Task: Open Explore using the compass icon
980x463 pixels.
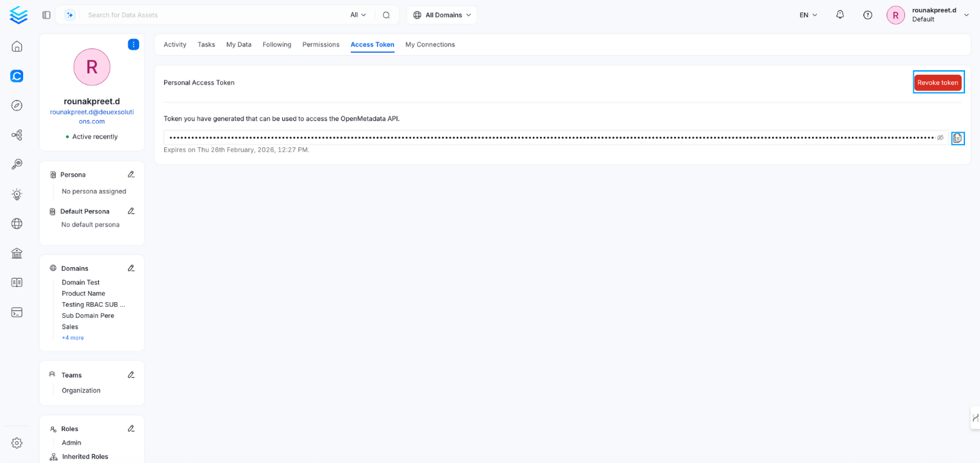Action: (17, 106)
